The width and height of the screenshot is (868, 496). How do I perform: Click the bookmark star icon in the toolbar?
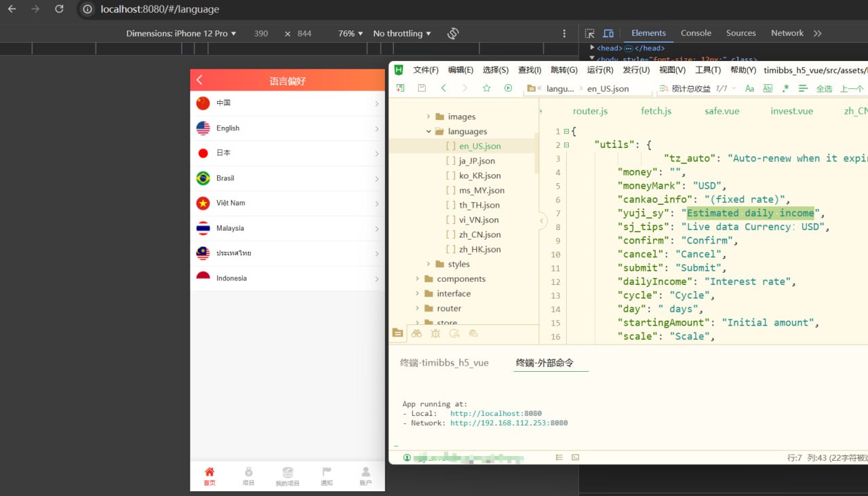[x=486, y=88]
